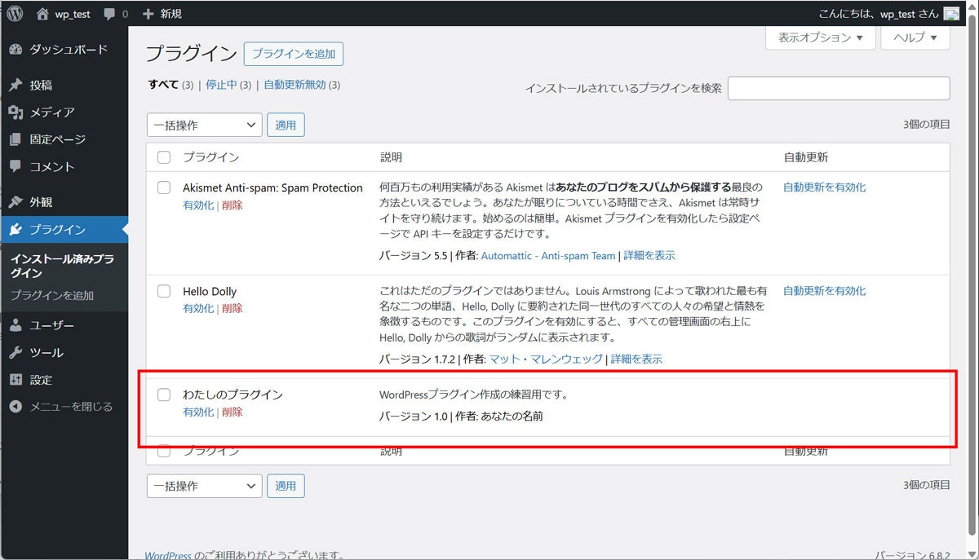This screenshot has width=979, height=560.
Task: Check the わたしのプラグイン checkbox
Action: pos(164,395)
